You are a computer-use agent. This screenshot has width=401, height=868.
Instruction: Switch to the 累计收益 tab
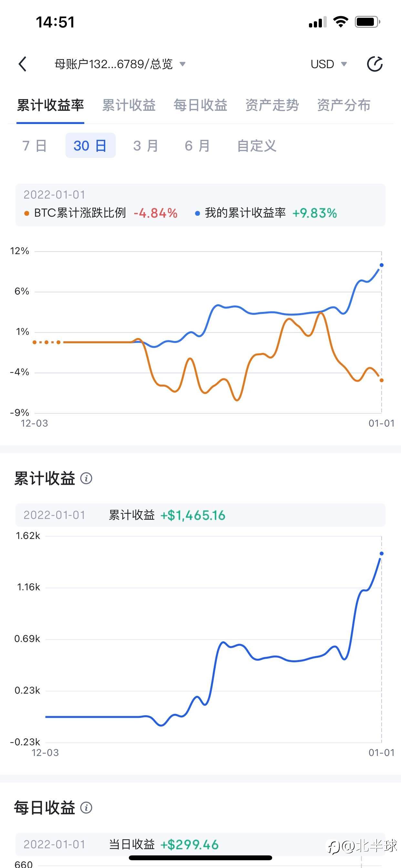coord(129,105)
